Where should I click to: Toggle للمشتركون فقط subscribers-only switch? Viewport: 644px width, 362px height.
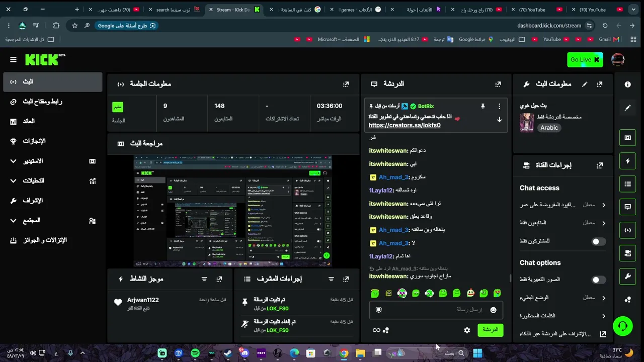click(598, 241)
